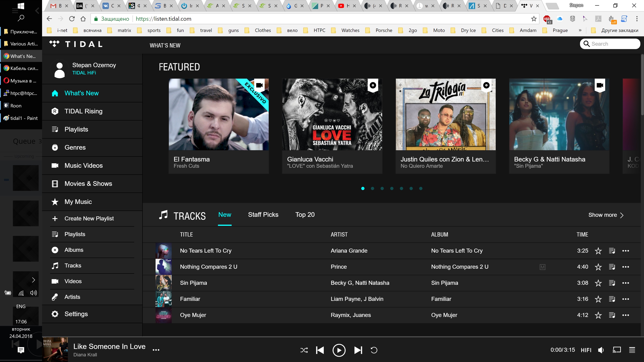Image resolution: width=644 pixels, height=362 pixels.
Task: Go to previous track
Action: [320, 350]
